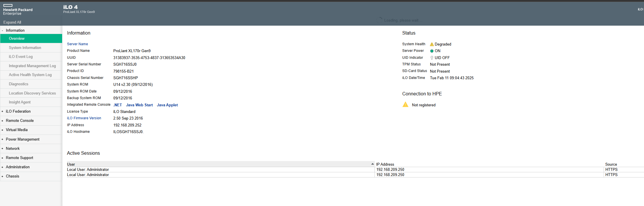Click Expand All in sidebar
Screen dimensions: 644x206
(12, 22)
